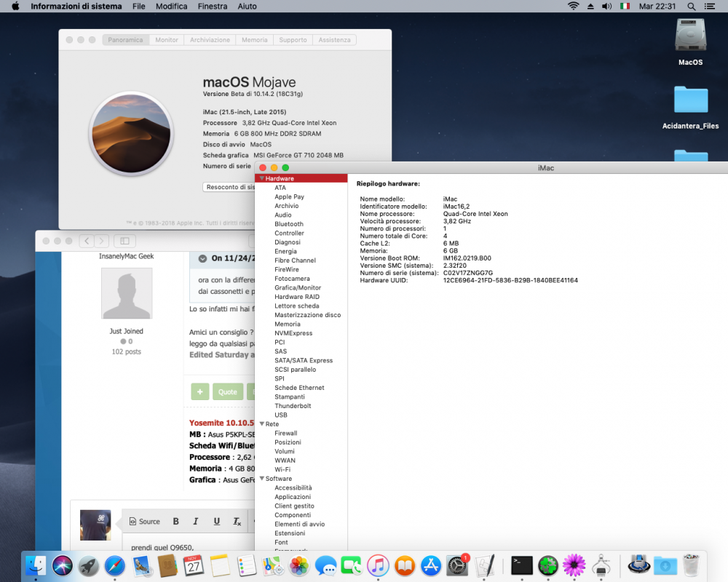The width and height of the screenshot is (728, 582).
Task: Open Notification Center list icon
Action: (x=709, y=6)
